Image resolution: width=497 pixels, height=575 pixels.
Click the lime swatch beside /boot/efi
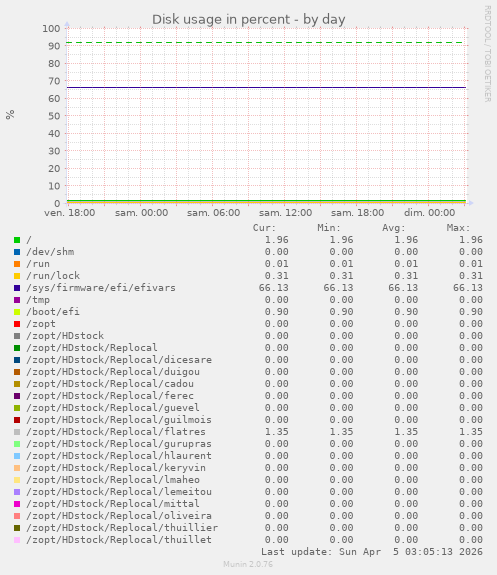coord(17,312)
